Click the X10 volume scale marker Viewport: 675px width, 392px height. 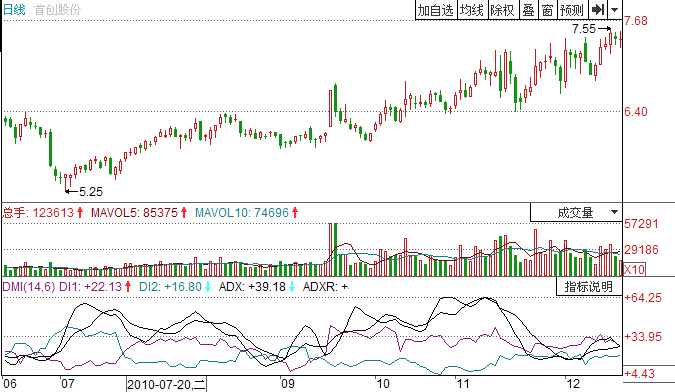[634, 269]
